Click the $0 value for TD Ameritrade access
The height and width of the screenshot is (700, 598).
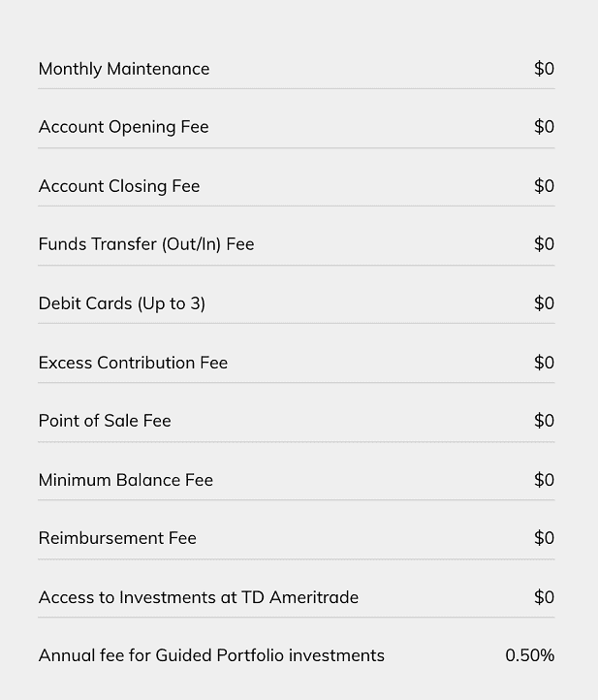(x=544, y=597)
